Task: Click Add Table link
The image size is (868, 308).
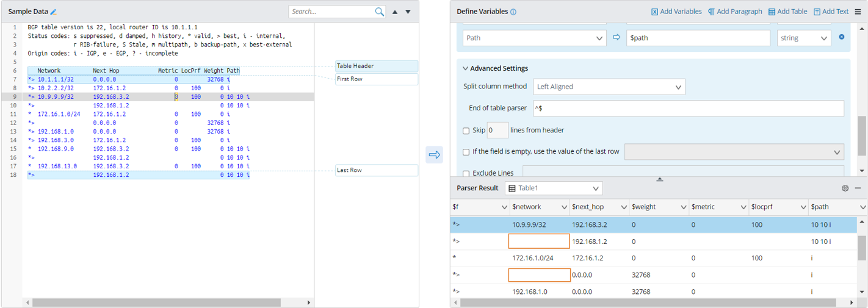Action: [x=787, y=12]
